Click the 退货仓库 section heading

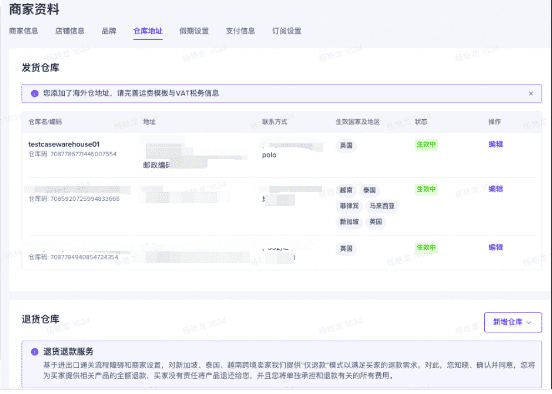40,319
